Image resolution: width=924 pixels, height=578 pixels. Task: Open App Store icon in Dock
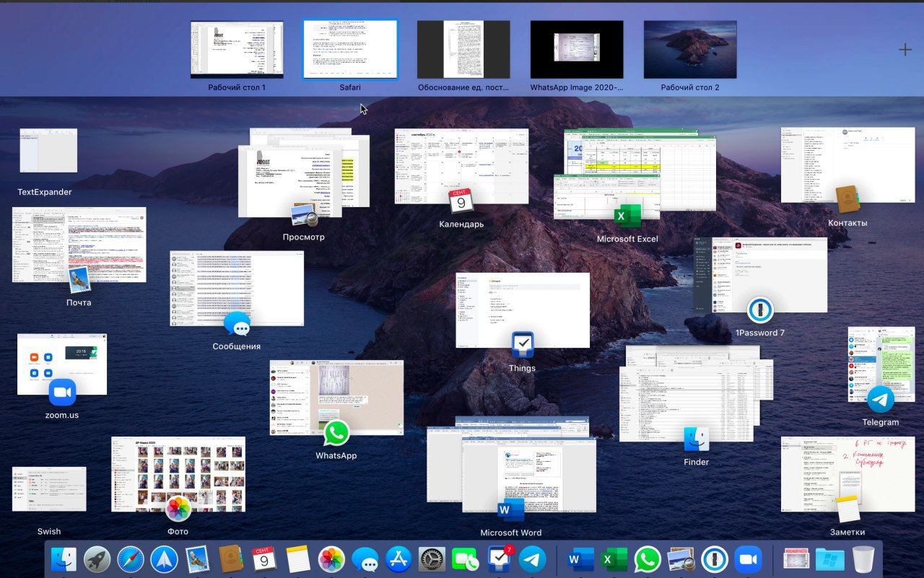pyautogui.click(x=398, y=559)
